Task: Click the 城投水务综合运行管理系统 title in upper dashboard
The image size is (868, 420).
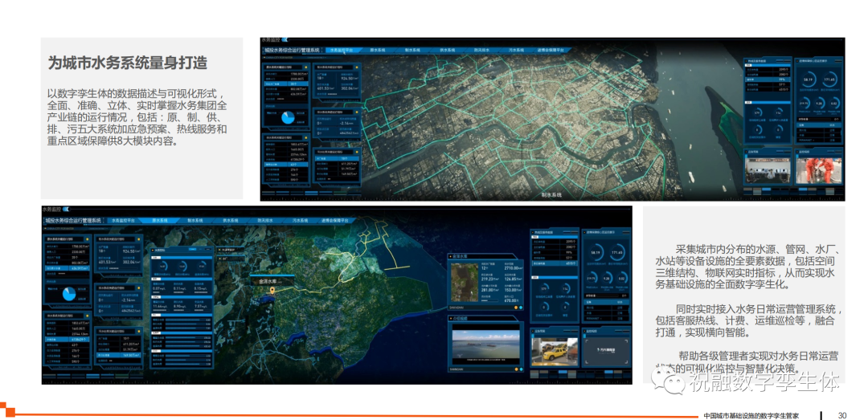Action: (x=291, y=50)
